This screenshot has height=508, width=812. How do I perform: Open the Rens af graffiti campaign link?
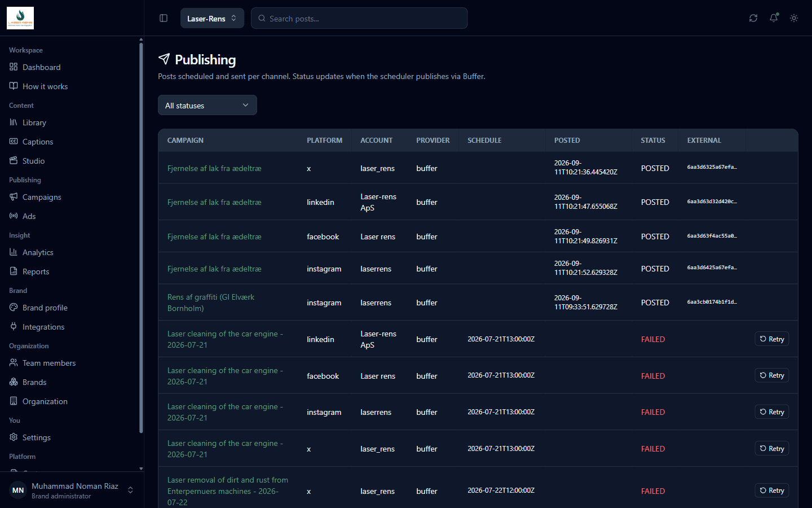pos(211,303)
